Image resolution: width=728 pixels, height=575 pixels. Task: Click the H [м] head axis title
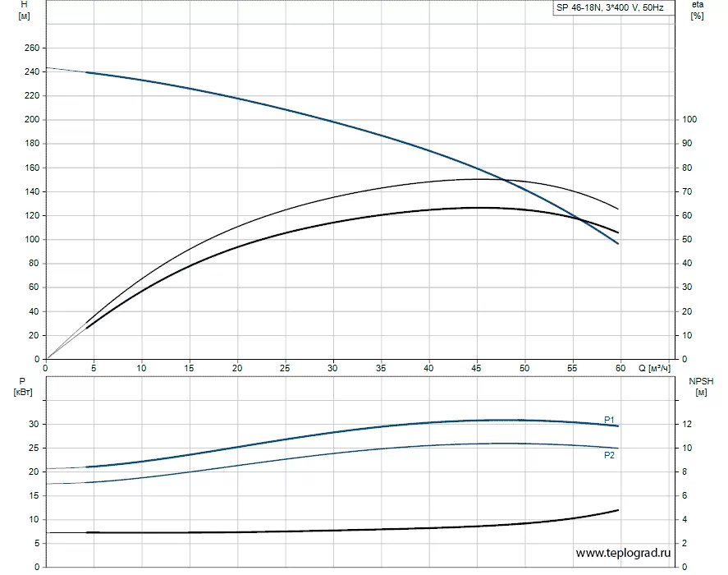(24, 10)
